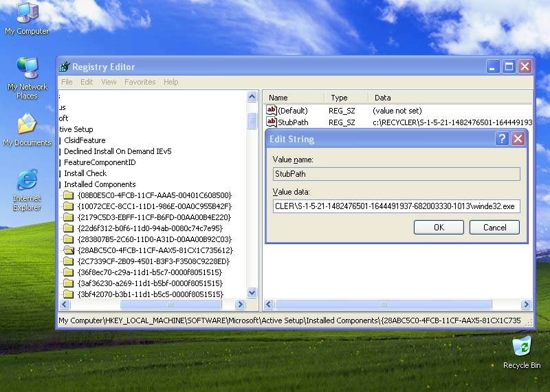Open the Help menu

[170, 82]
